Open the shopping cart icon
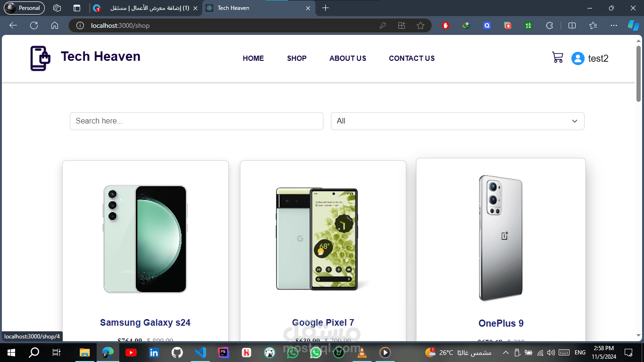 point(557,58)
